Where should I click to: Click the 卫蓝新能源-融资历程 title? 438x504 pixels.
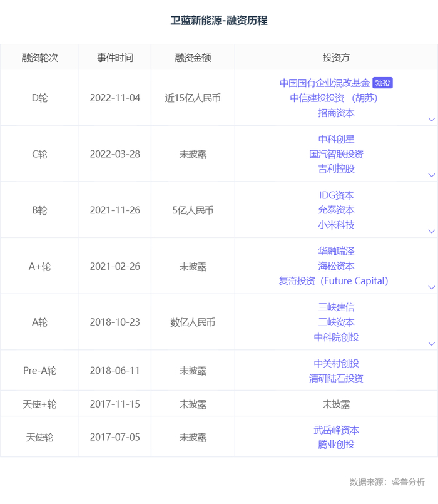tap(219, 20)
